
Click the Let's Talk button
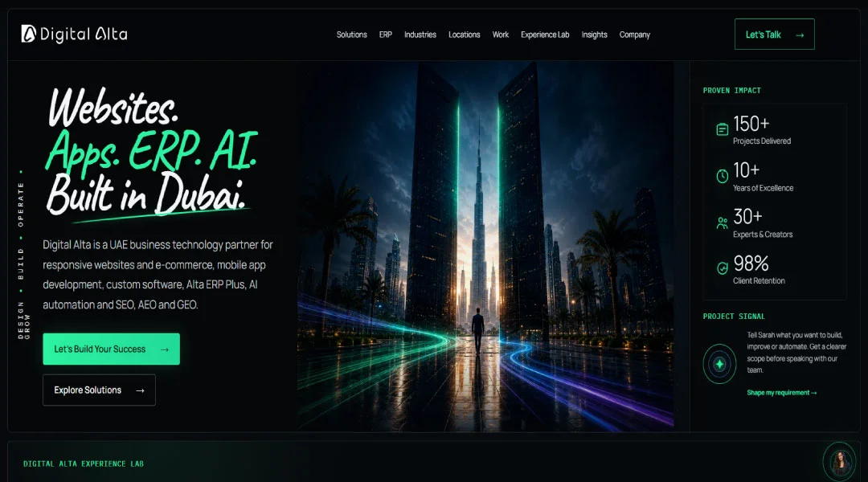[775, 35]
